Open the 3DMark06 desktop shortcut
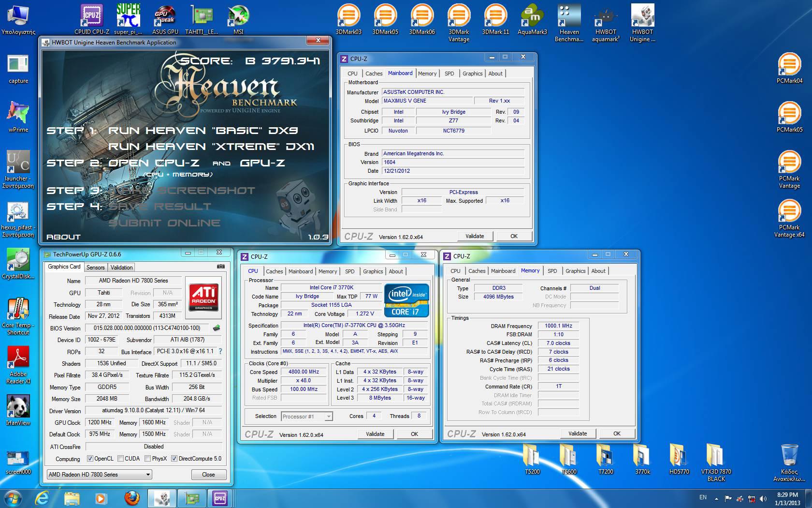Viewport: 812px width, 508px height. [x=422, y=19]
